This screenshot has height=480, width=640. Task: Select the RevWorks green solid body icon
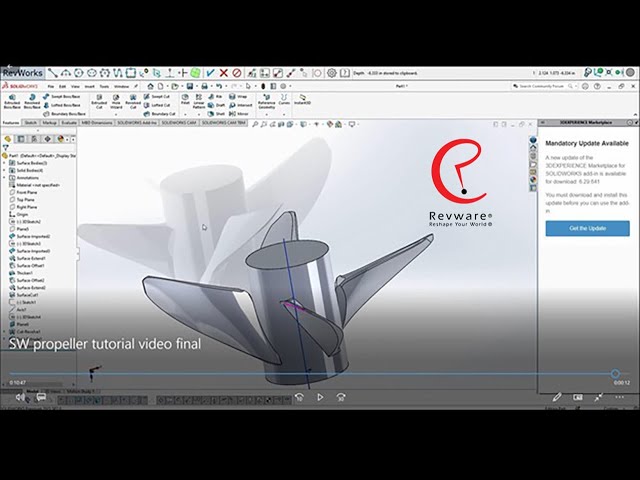tap(196, 73)
